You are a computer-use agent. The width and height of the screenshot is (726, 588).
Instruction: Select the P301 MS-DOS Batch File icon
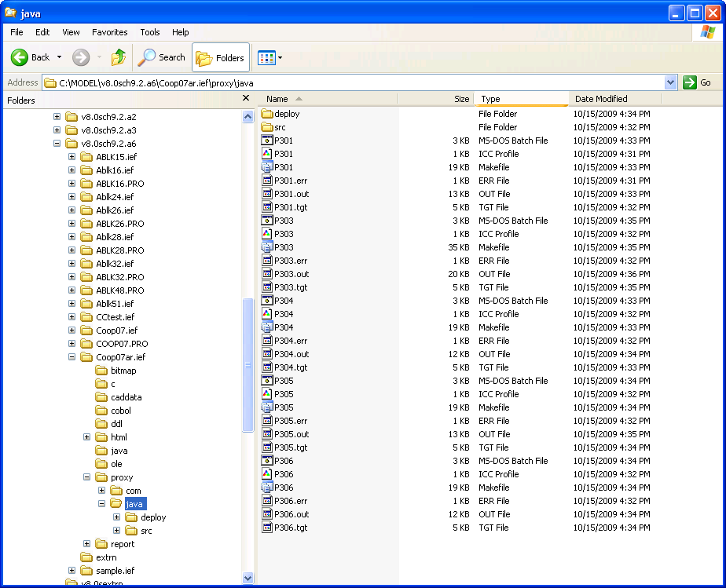266,141
